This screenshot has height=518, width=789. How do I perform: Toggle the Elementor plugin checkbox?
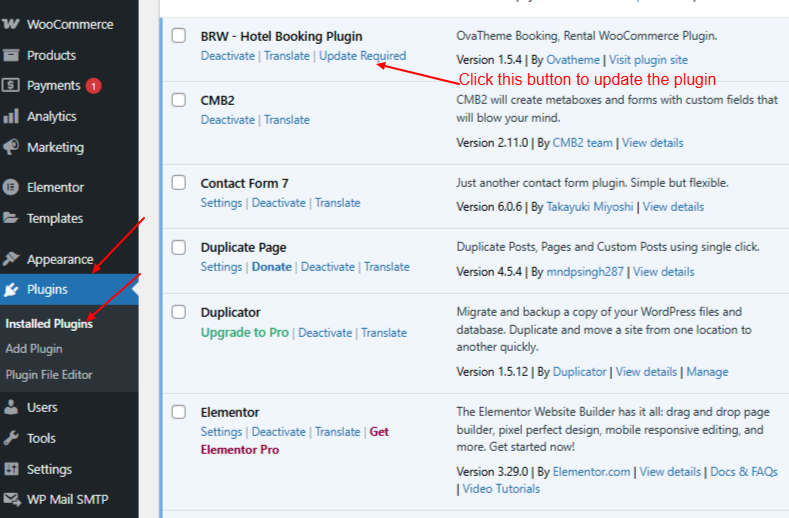pos(179,412)
